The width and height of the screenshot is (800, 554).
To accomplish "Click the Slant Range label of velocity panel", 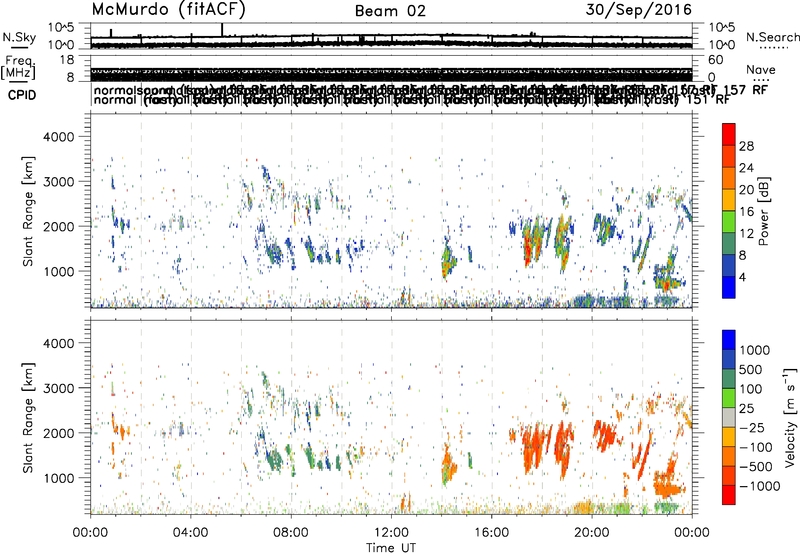I will pyautogui.click(x=28, y=417).
